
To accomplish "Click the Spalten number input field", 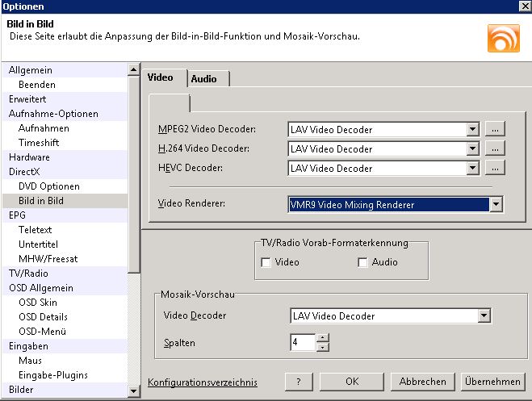I will pos(303,343).
